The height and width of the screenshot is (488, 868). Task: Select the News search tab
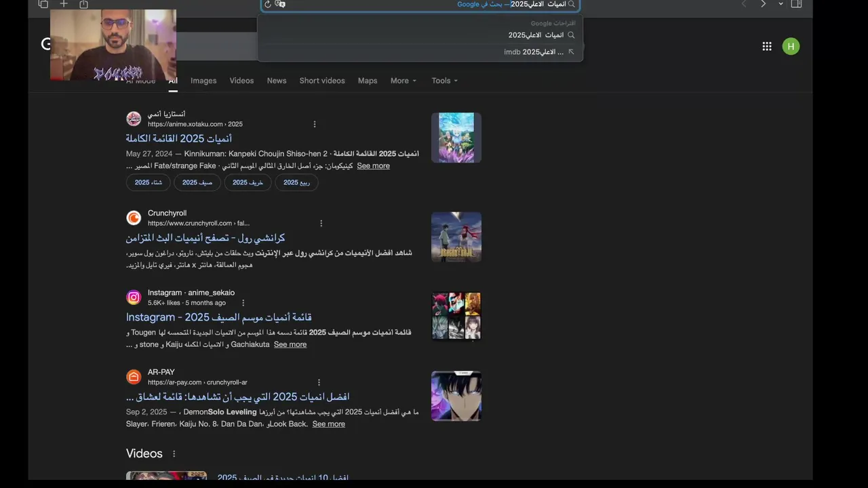point(277,81)
